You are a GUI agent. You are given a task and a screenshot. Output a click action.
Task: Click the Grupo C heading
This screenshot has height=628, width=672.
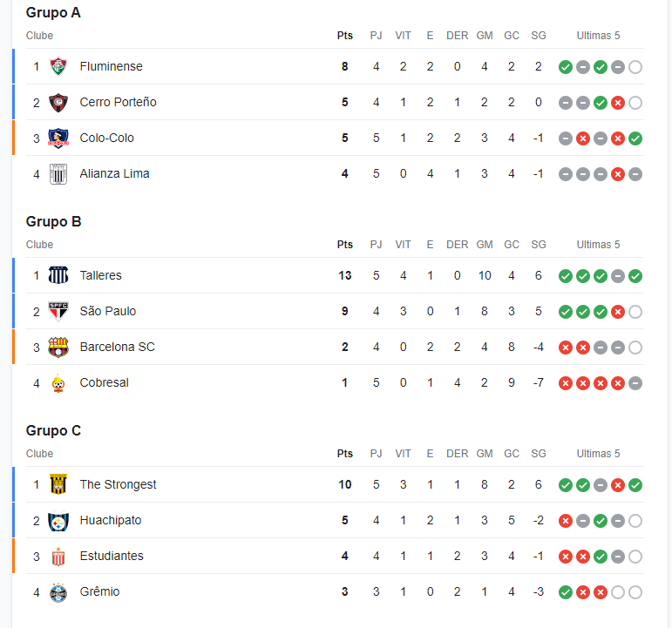coord(53,430)
